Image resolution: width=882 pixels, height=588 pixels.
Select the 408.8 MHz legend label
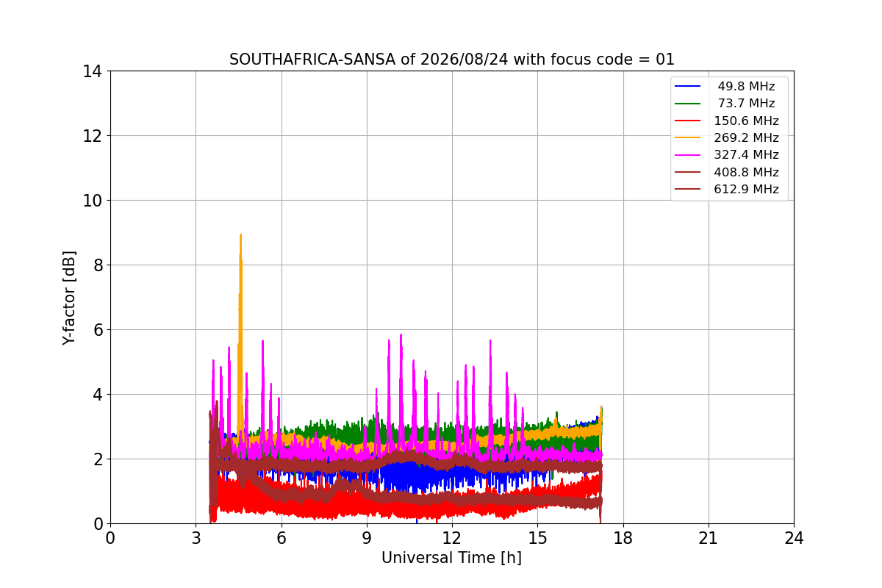pos(746,172)
